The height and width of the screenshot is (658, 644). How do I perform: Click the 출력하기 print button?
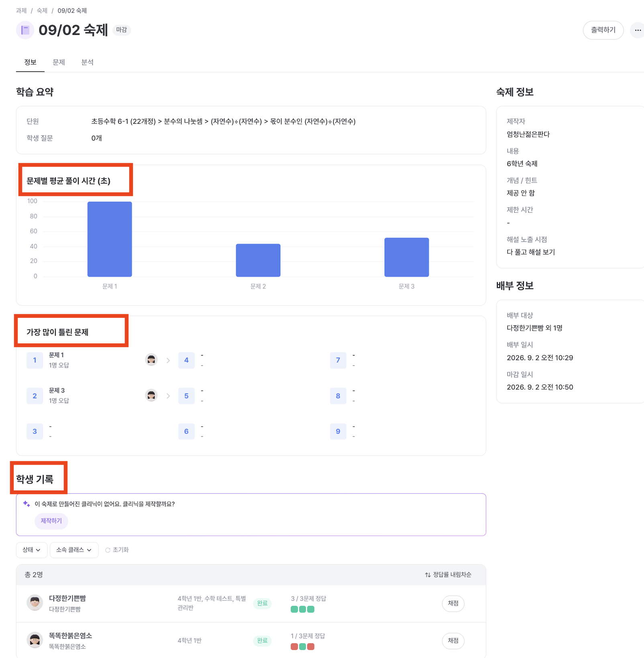(603, 30)
